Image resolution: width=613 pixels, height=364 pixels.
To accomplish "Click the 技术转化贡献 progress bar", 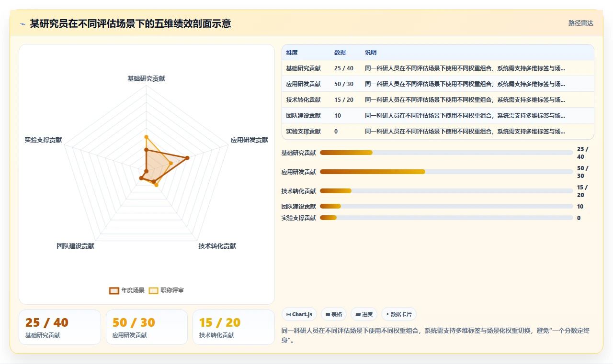I will [446, 191].
